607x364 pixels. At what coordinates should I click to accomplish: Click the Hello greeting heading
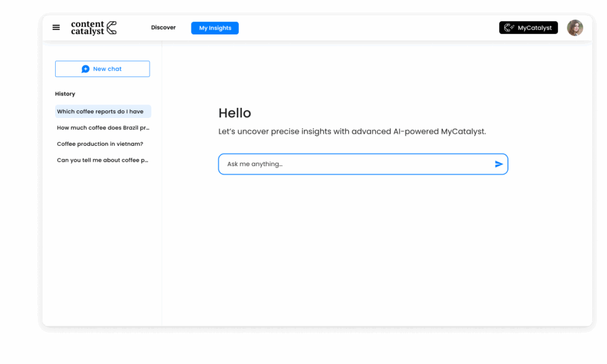235,113
